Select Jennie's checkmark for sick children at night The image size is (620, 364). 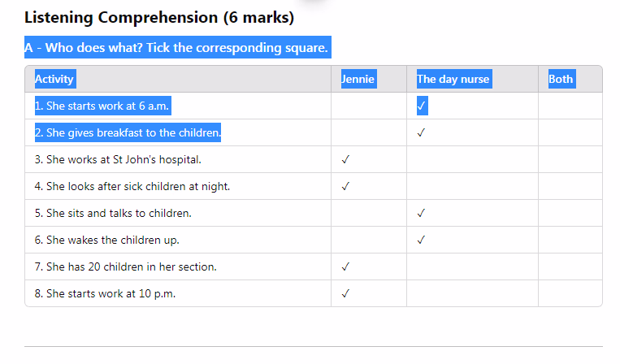pos(345,187)
